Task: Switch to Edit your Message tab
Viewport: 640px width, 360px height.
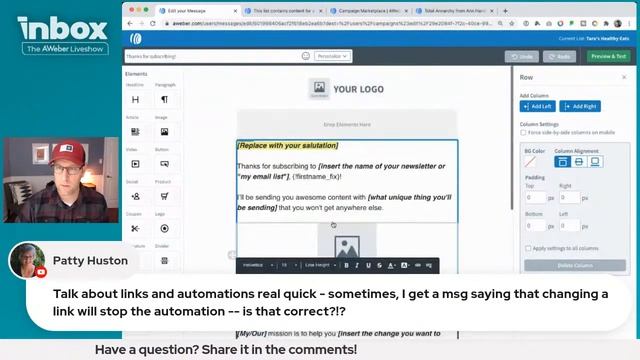Action: (198, 11)
